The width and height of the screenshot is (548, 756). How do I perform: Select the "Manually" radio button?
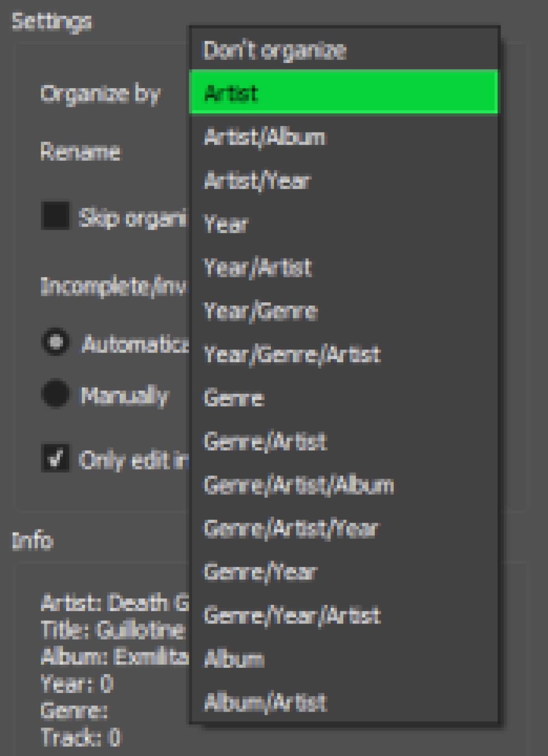(x=55, y=393)
